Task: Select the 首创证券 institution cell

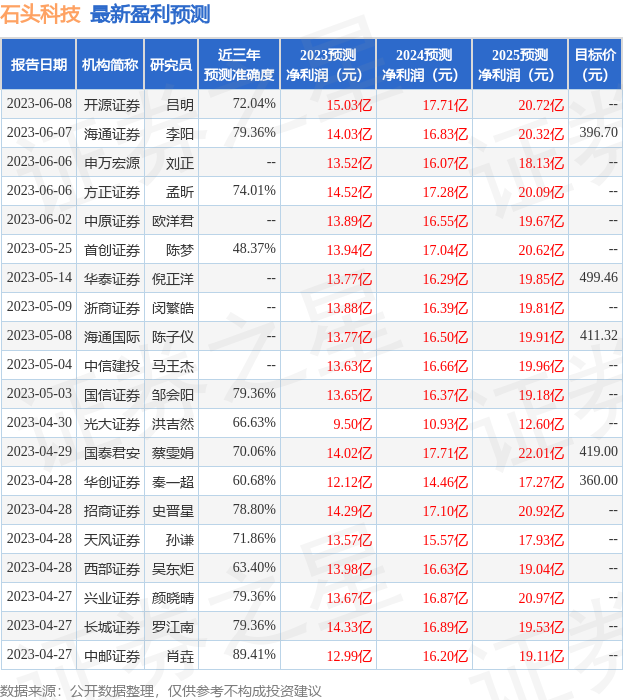Action: [x=112, y=250]
